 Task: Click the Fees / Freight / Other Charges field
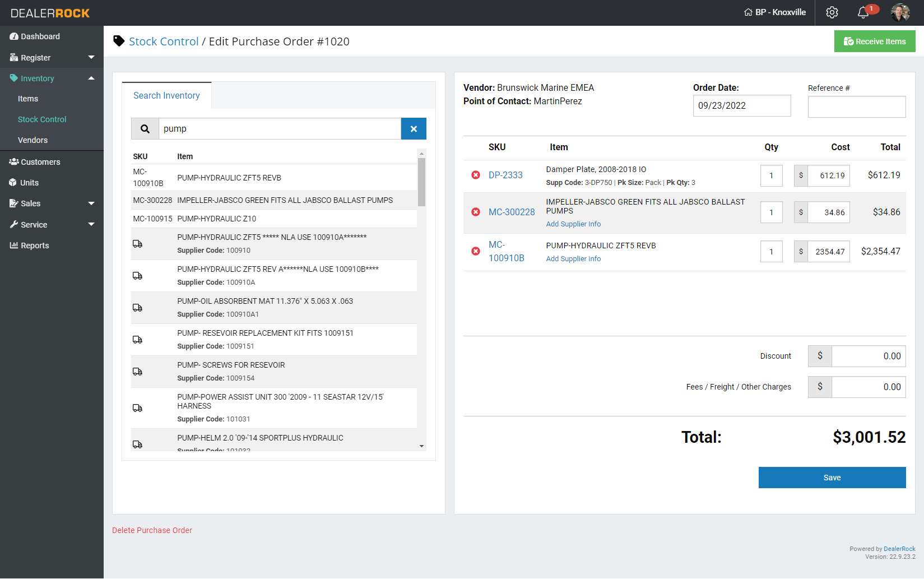869,387
